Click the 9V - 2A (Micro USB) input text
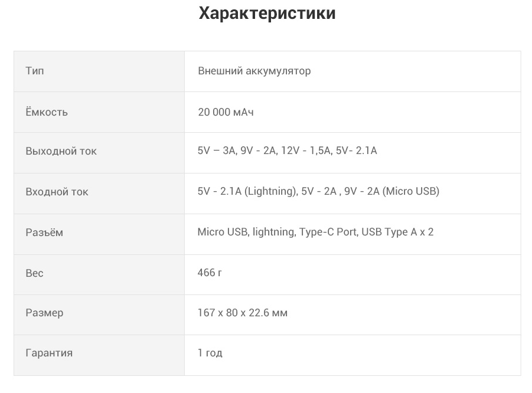This screenshot has width=532, height=393. 391,191
